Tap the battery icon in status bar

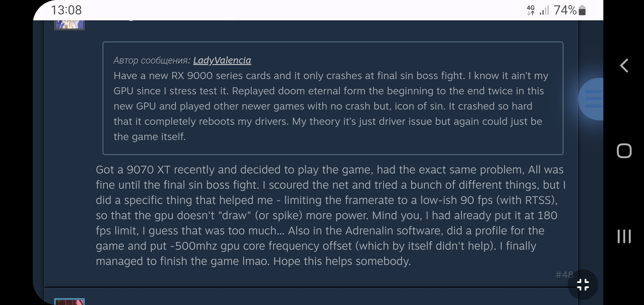click(x=582, y=10)
